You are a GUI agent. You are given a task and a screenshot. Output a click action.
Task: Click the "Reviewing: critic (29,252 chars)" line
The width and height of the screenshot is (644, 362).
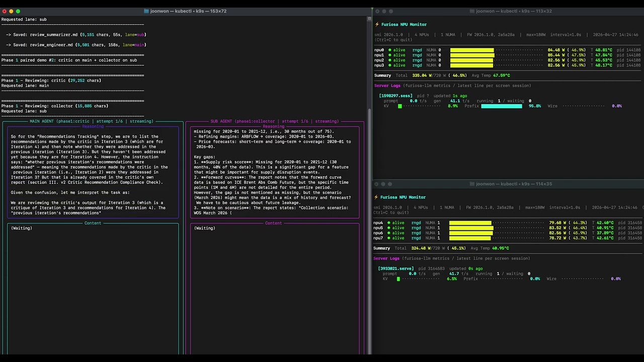51,80
